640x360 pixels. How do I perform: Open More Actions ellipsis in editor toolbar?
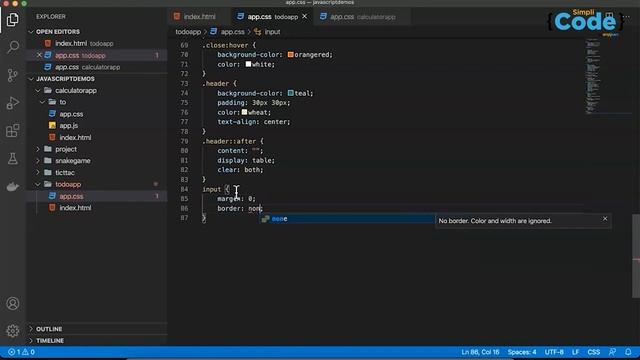click(x=627, y=17)
